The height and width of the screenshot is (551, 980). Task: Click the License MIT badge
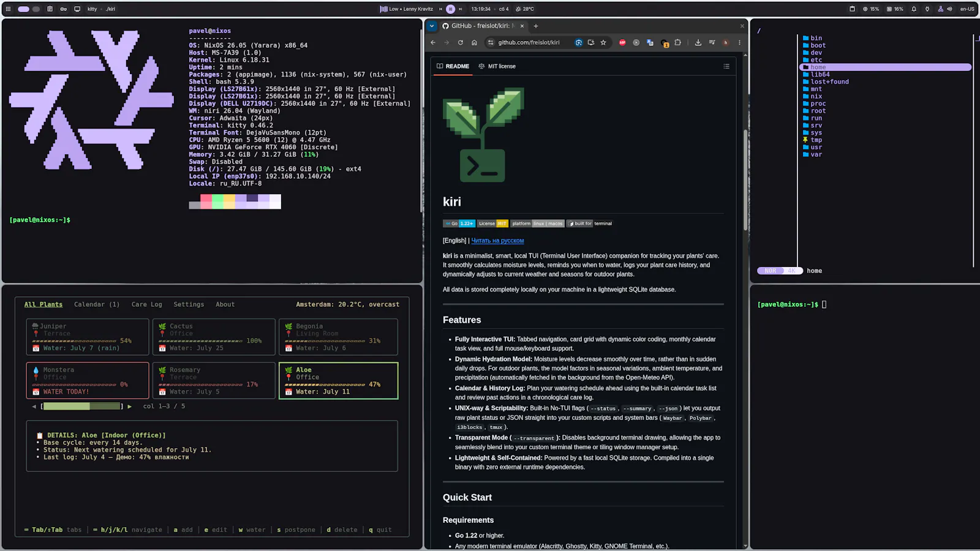coord(493,223)
